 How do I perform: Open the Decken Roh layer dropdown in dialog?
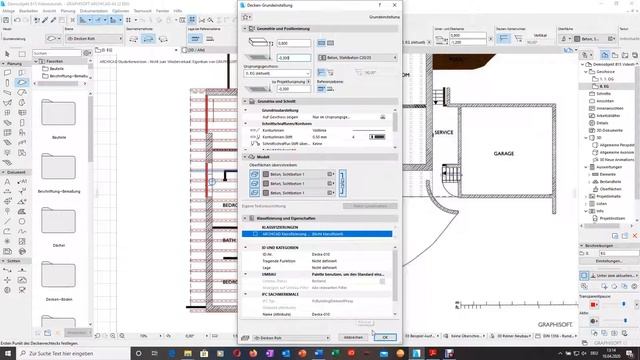[x=291, y=338]
